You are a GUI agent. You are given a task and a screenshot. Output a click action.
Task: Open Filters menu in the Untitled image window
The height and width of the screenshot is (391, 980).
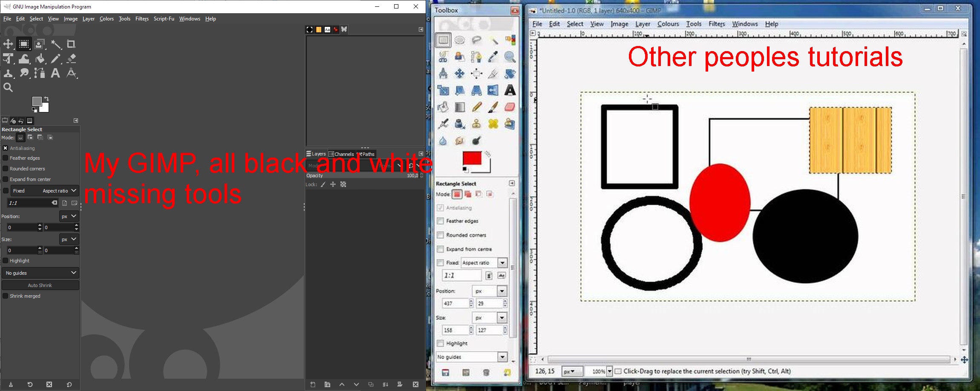tap(717, 24)
